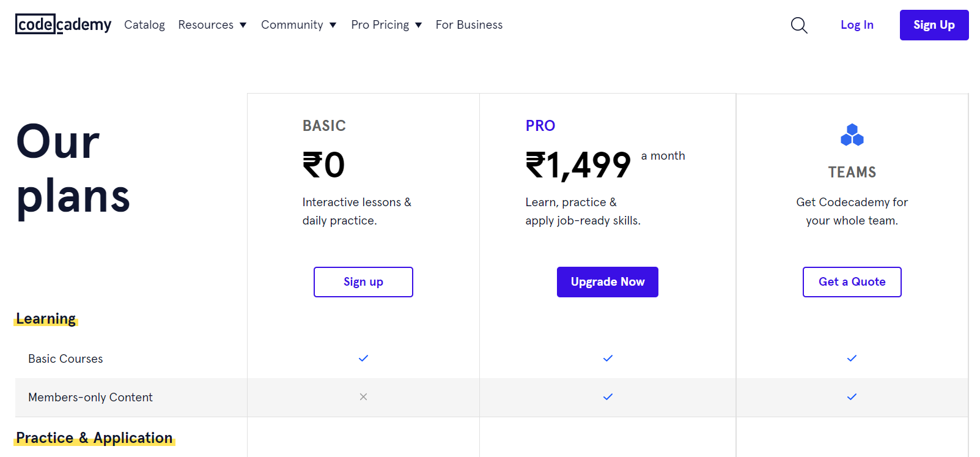Open the Pro Pricing dropdown

[386, 25]
